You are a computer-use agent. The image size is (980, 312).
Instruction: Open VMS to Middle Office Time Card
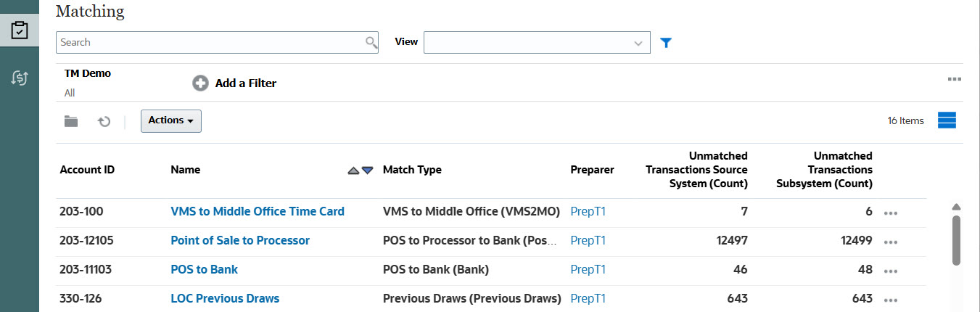(x=257, y=212)
